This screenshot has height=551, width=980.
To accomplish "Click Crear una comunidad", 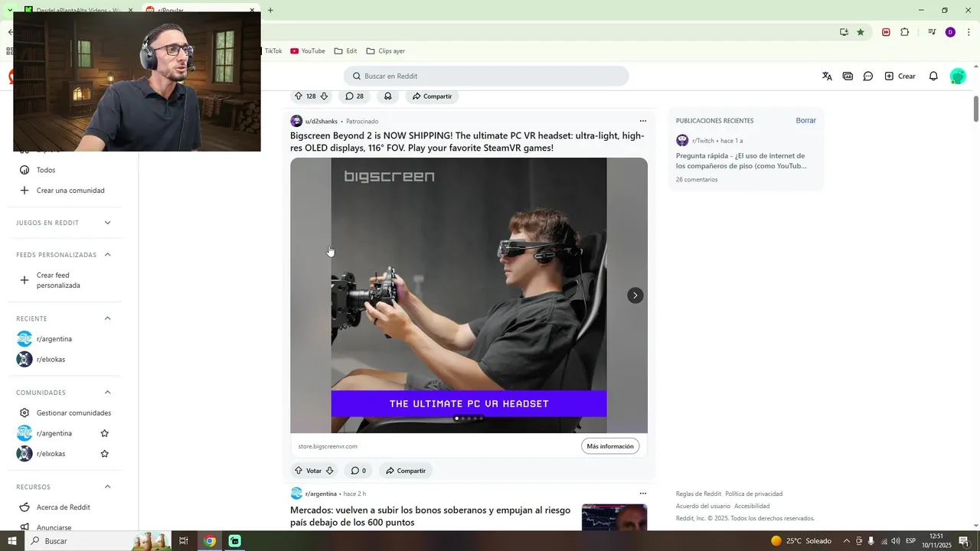I will tap(70, 191).
